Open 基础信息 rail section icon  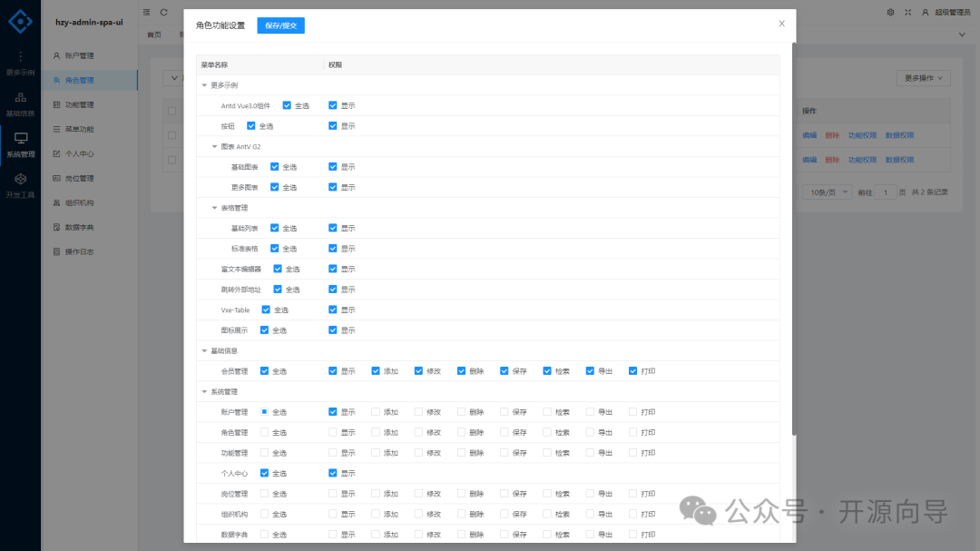pyautogui.click(x=21, y=97)
